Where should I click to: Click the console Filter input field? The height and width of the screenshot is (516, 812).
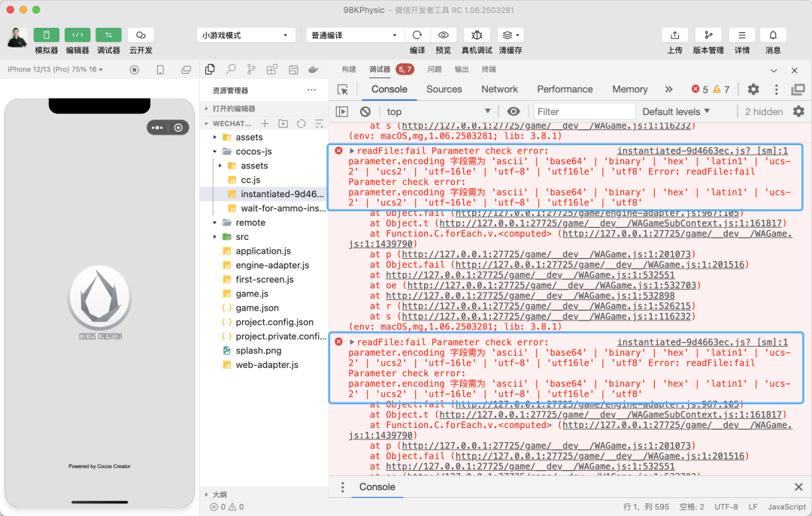585,111
